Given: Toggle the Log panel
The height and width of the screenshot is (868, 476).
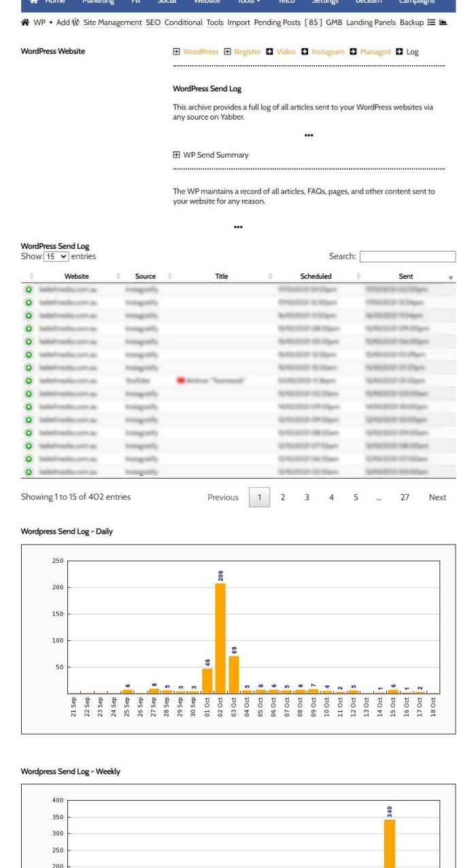Looking at the screenshot, I should [400, 52].
